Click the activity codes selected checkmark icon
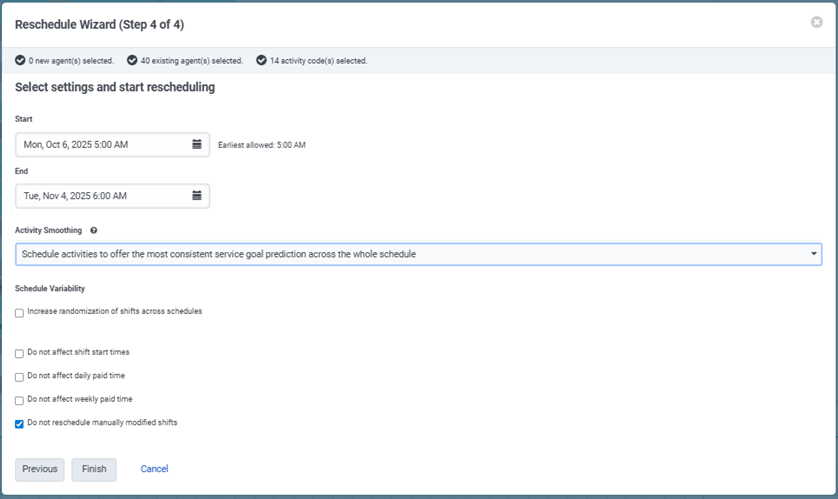Screen dimensions: 838x499 coord(261,60)
